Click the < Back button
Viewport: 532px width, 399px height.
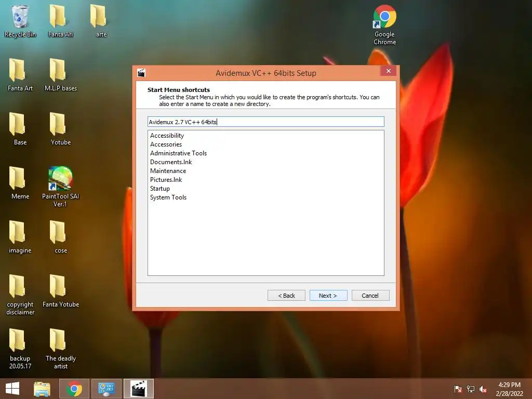click(x=286, y=296)
